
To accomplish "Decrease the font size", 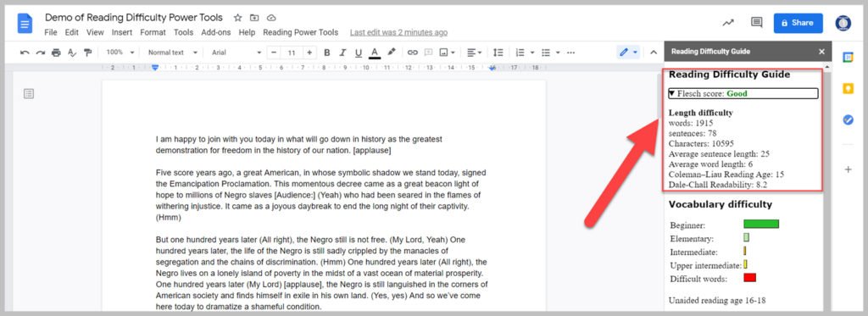I will pos(274,53).
